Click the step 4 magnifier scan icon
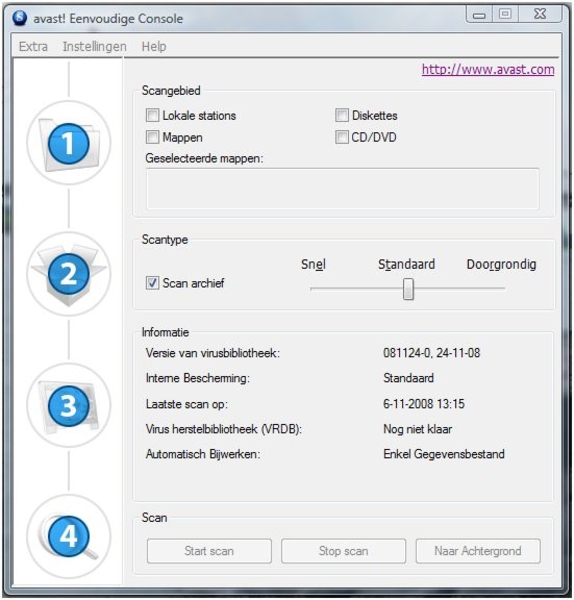 coord(69,536)
